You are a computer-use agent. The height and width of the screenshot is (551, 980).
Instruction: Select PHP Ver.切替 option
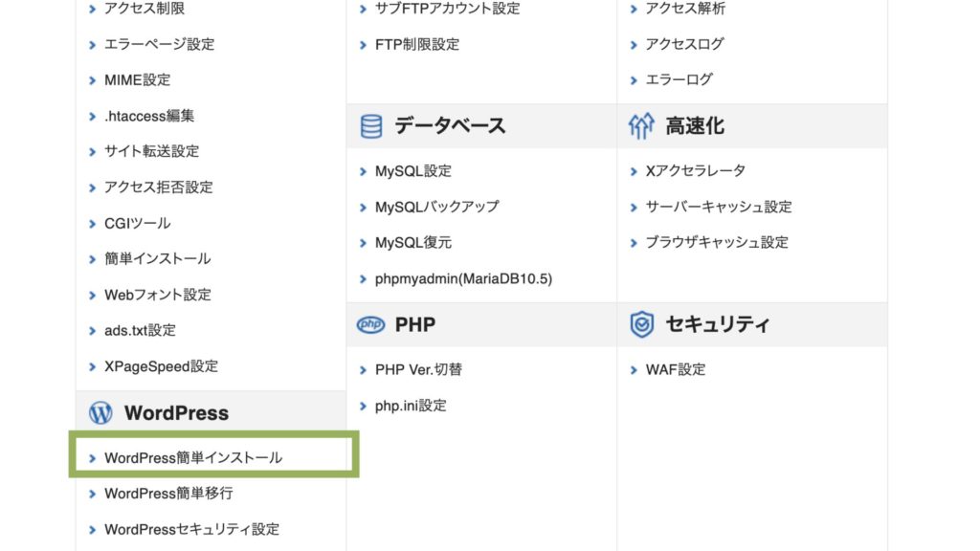click(x=418, y=370)
